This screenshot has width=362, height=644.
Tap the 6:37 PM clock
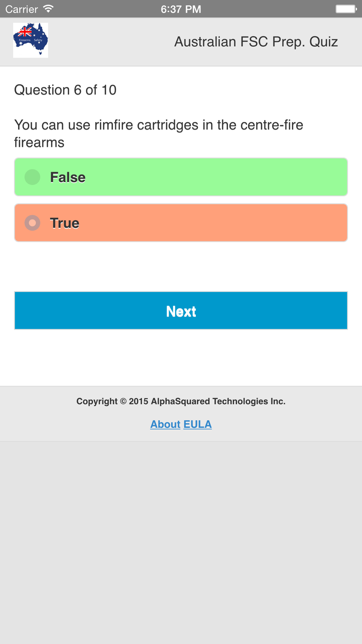coord(181,9)
